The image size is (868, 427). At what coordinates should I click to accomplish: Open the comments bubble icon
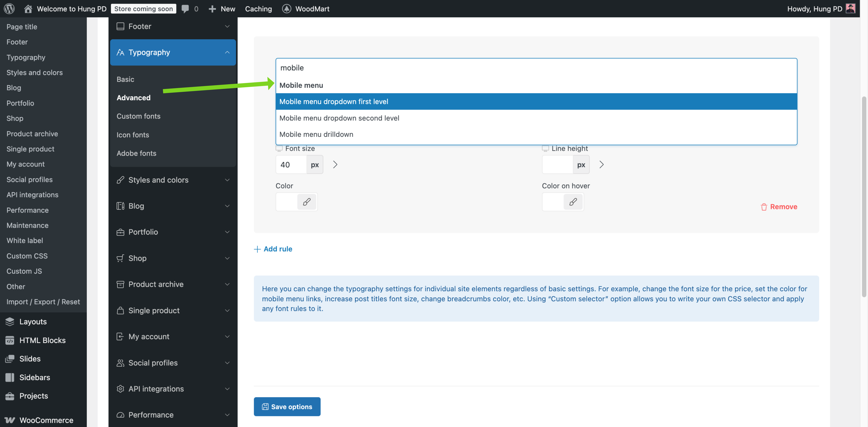click(x=185, y=9)
